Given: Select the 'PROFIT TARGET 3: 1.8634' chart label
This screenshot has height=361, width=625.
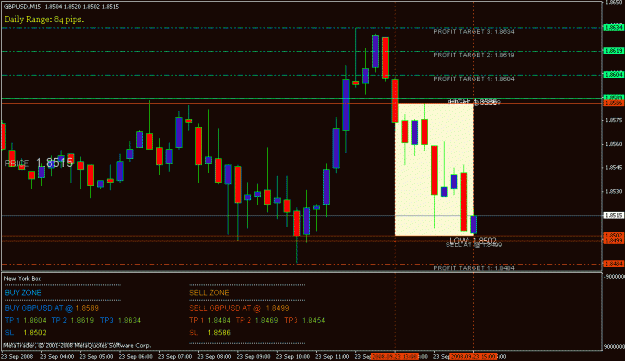Looking at the screenshot, I should 474,31.
